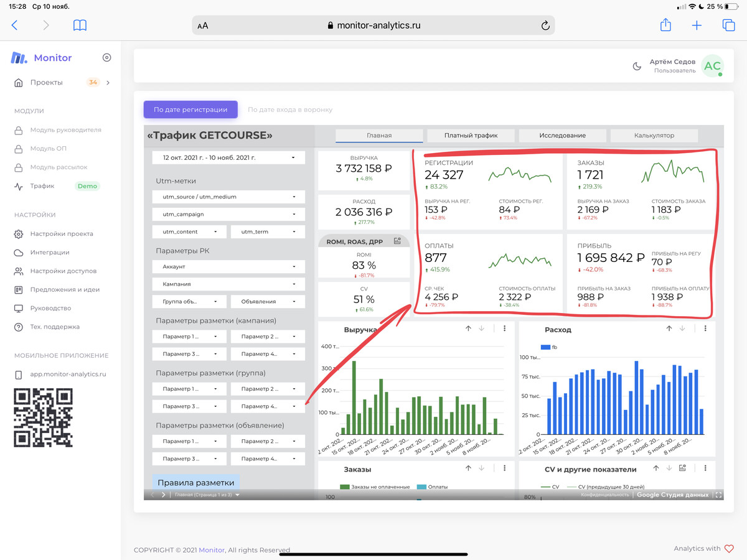Open Safari bookmarks book icon
747x560 pixels.
pyautogui.click(x=80, y=26)
